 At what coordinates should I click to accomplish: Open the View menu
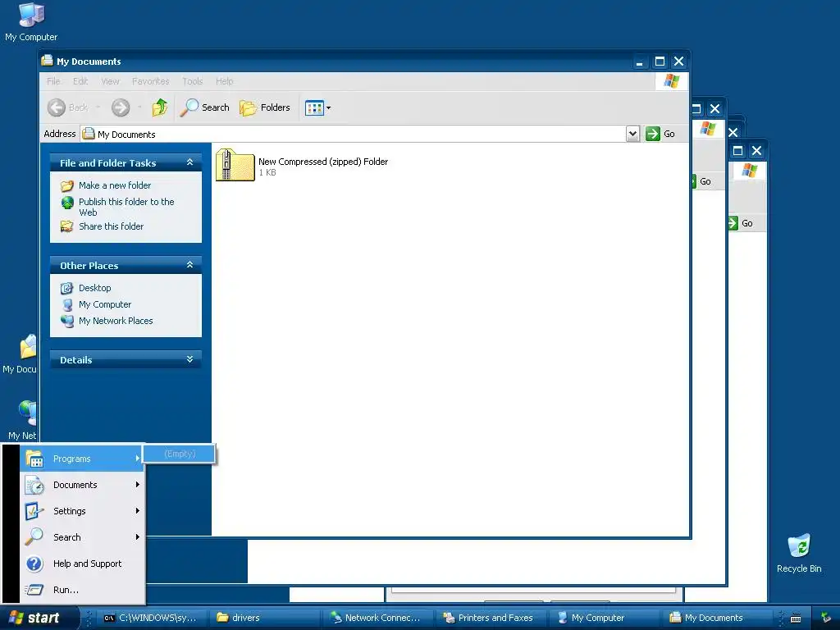coord(110,81)
